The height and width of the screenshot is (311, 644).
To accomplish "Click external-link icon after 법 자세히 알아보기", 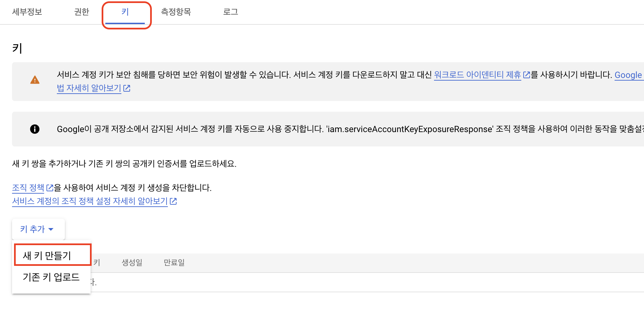I will 127,88.
